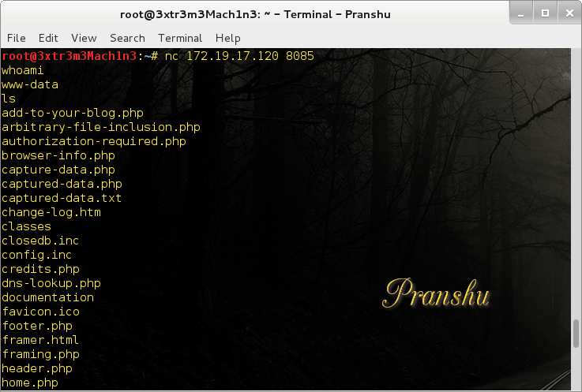This screenshot has height=392, width=582.
Task: Click the arbitrary-file-inclusion.php line
Action: (101, 127)
